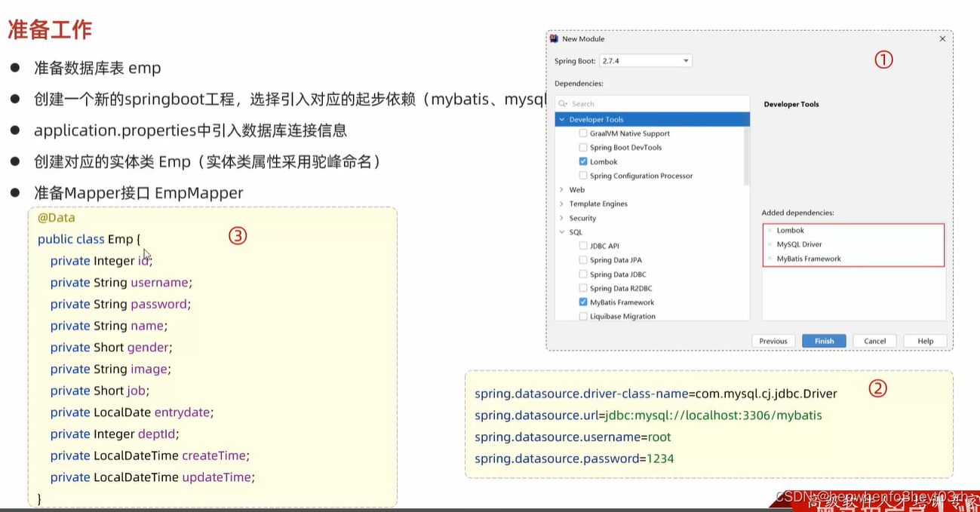Open the Spring Boot version dropdown
The image size is (980, 512).
click(685, 61)
